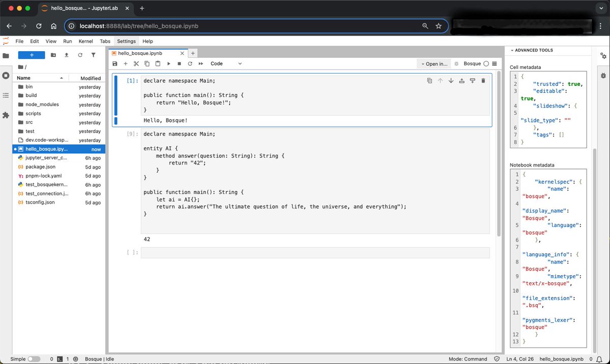Interrupt the kernel with the stop icon

(179, 63)
